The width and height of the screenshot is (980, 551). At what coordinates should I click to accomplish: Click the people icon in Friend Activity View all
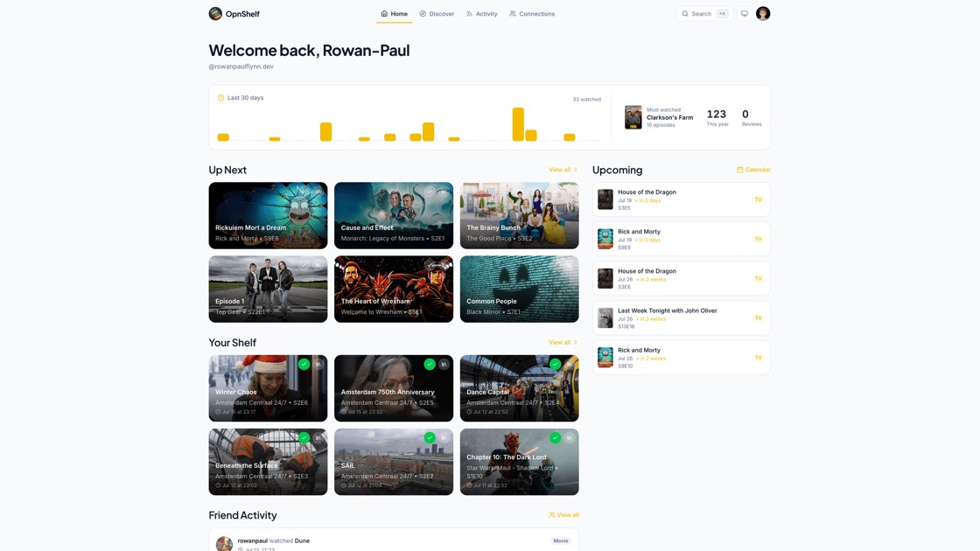(x=552, y=515)
